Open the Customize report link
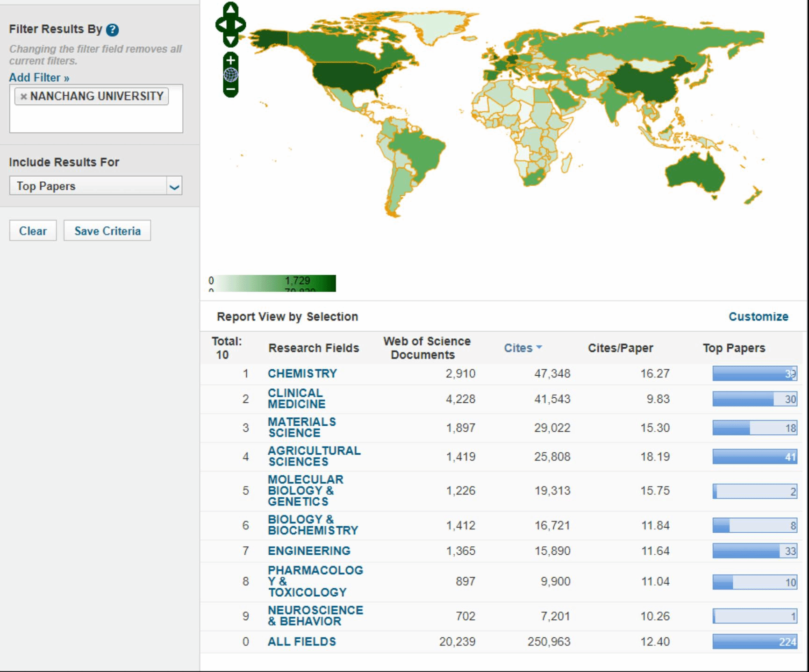This screenshot has width=809, height=672. (758, 317)
